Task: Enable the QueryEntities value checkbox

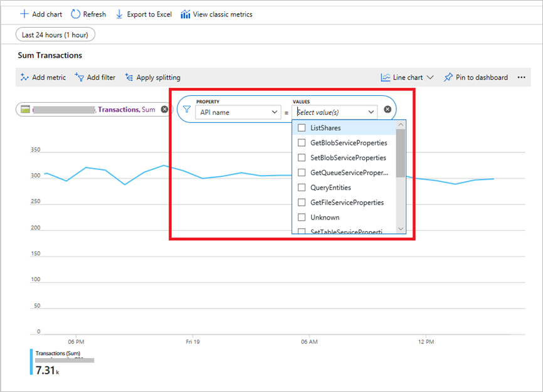Action: click(x=301, y=188)
